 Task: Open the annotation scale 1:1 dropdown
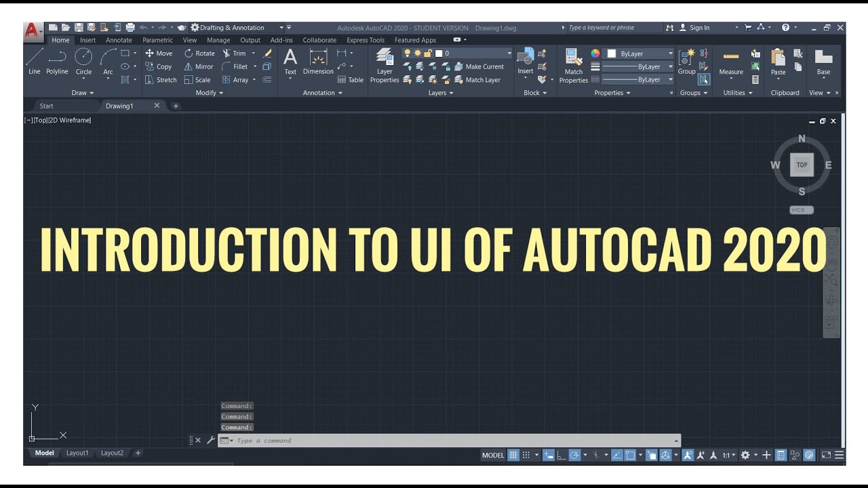(x=728, y=455)
